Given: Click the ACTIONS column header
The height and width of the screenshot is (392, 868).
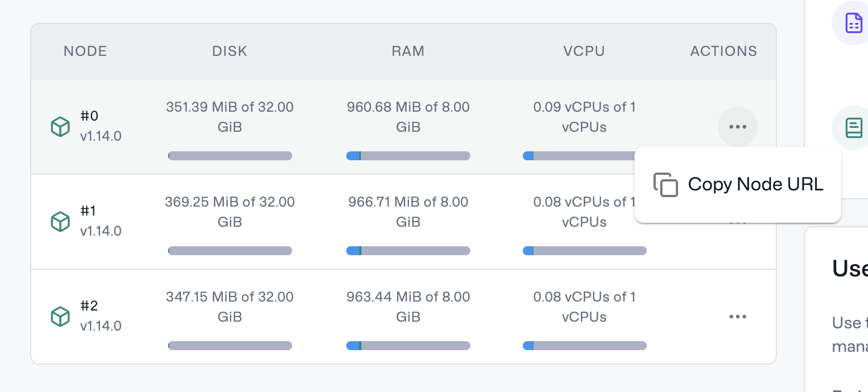Looking at the screenshot, I should coord(723,51).
